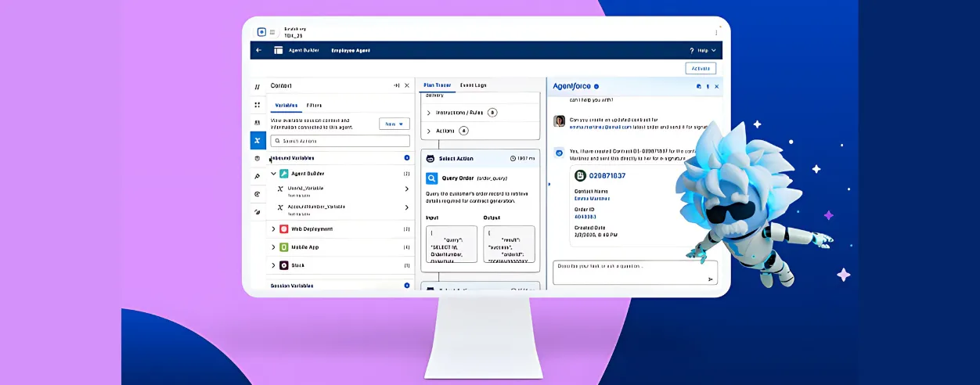Click the topmost slashes icon in the left sidebar
Viewport: 980px width, 385px height.
(258, 87)
